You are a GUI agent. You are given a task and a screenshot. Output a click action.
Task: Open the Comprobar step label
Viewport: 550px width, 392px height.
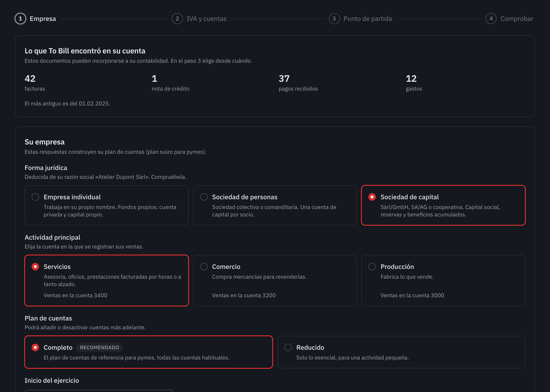517,19
